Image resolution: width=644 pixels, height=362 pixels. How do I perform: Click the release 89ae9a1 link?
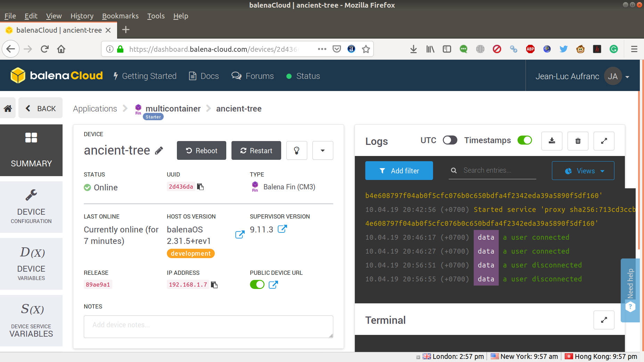click(x=98, y=285)
